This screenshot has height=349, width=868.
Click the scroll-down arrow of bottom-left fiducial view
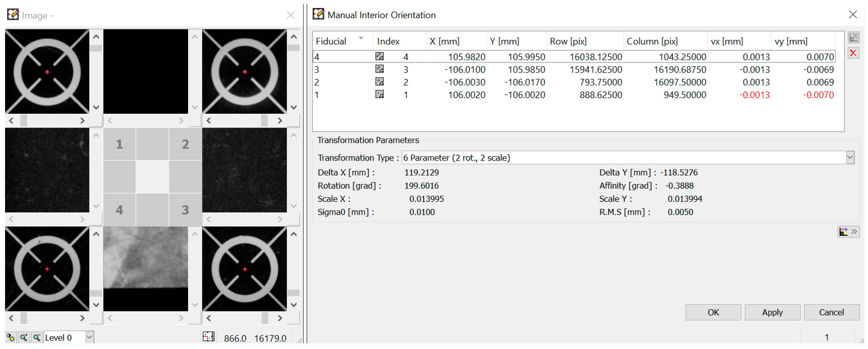[x=96, y=305]
